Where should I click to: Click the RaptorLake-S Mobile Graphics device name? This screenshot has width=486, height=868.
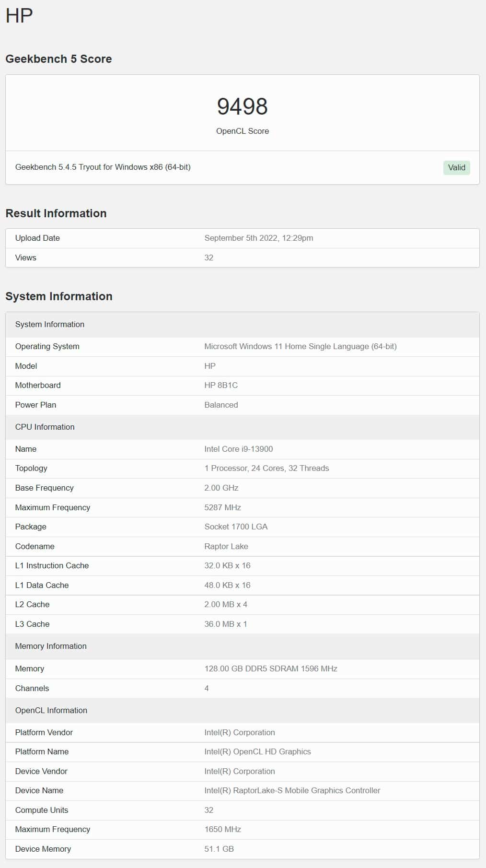(292, 790)
